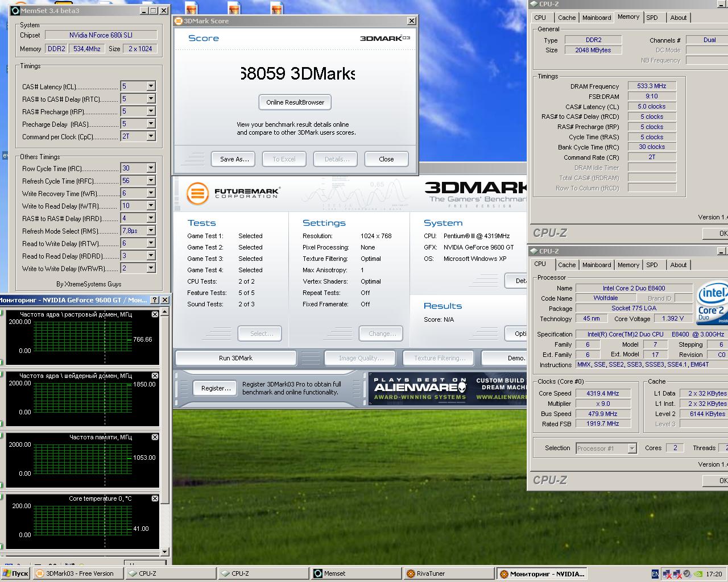Click Select... button under Tests
The image size is (728, 582).
(x=261, y=334)
